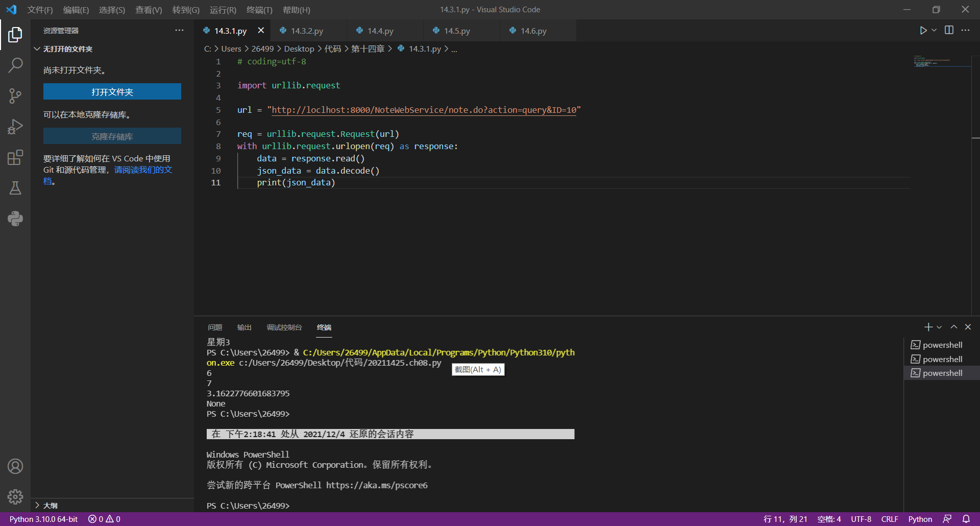Open the 选择(S) menu
This screenshot has height=526, width=980.
(112, 10)
